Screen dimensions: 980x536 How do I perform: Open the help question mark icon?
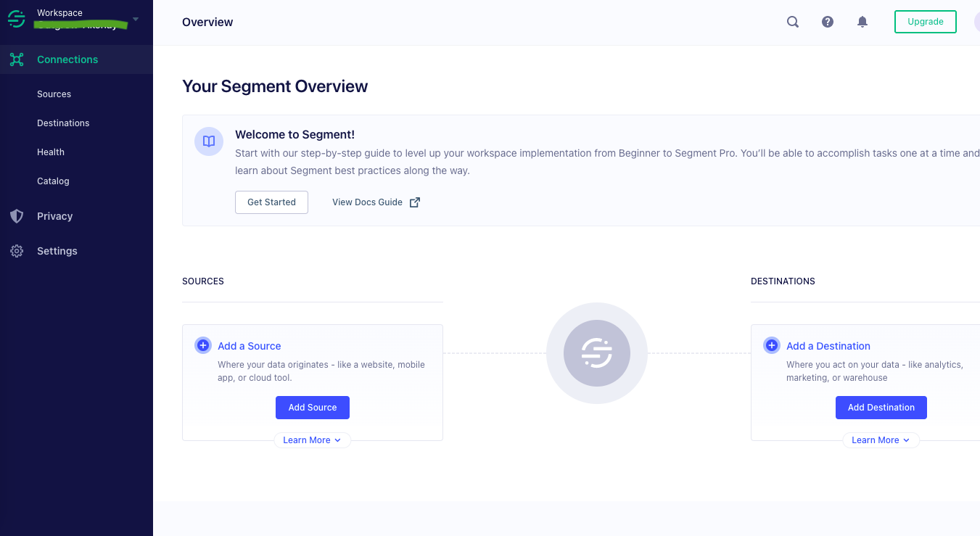[828, 22]
